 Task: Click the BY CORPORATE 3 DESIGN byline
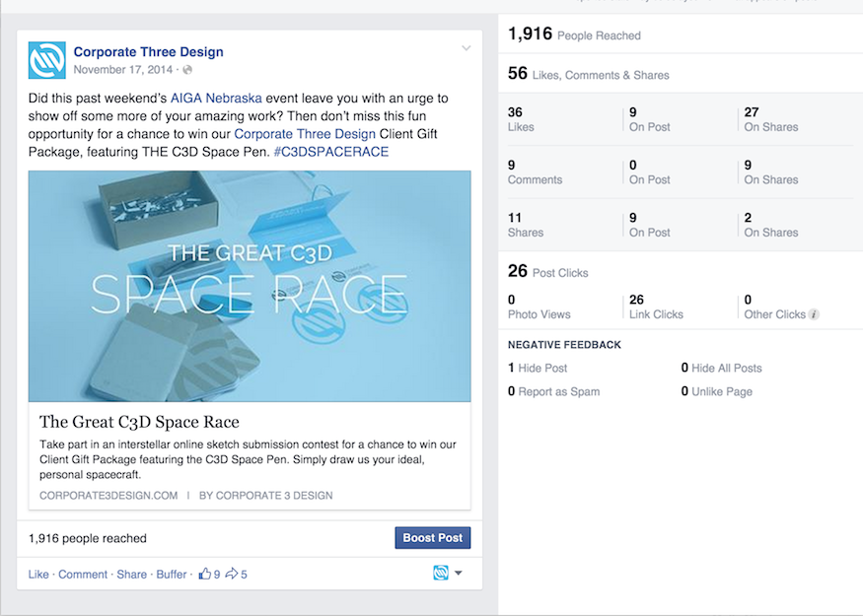(266, 496)
